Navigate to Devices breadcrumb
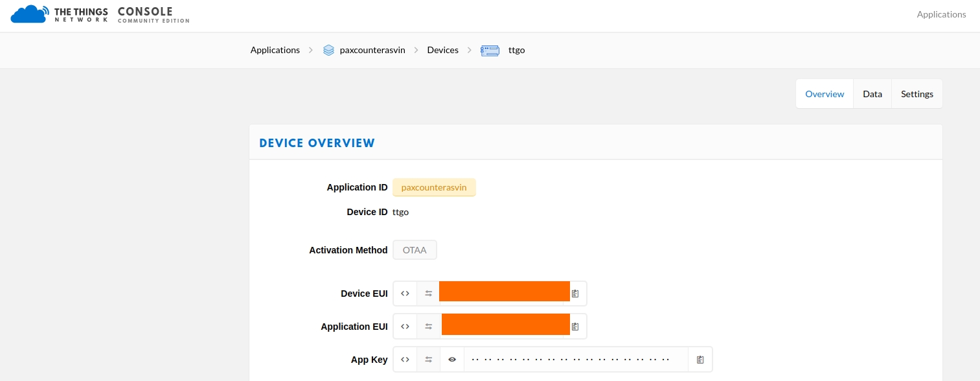 (x=442, y=50)
